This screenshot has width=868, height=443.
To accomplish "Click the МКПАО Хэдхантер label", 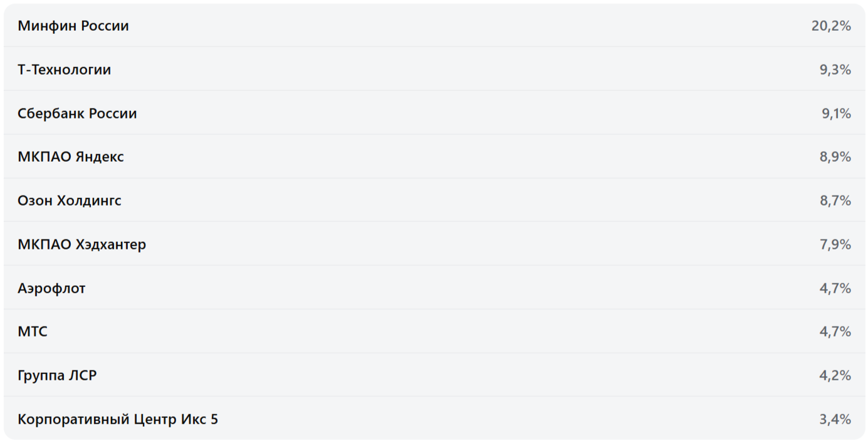I will tap(82, 244).
